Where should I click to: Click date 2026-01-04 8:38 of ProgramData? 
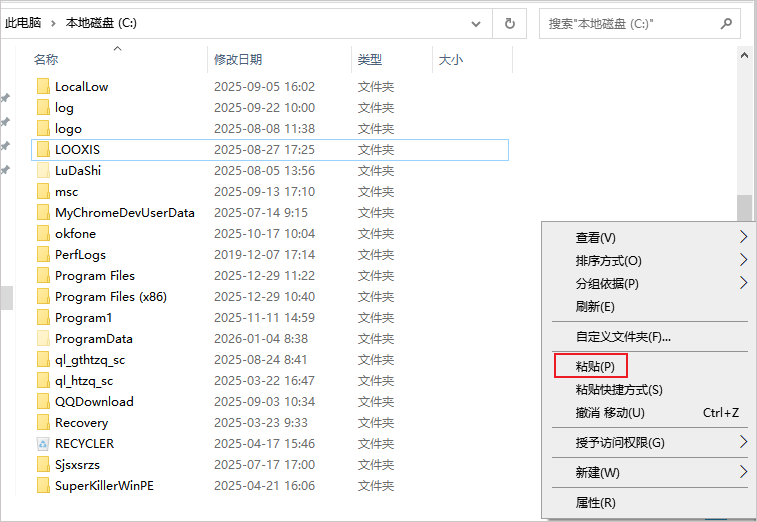pyautogui.click(x=261, y=339)
